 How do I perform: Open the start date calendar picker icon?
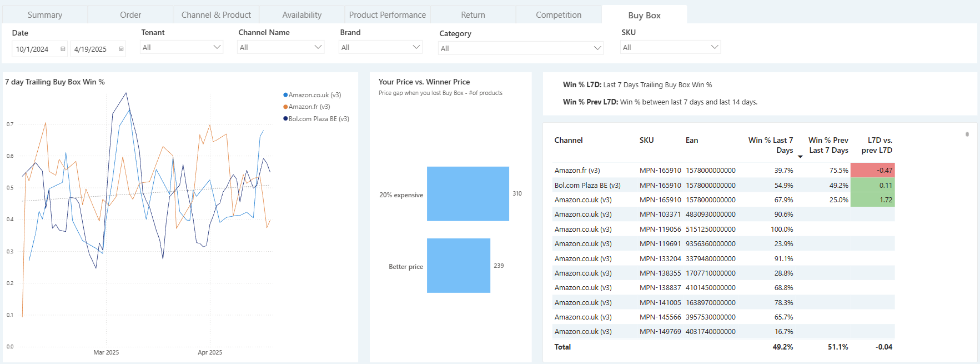coord(63,49)
